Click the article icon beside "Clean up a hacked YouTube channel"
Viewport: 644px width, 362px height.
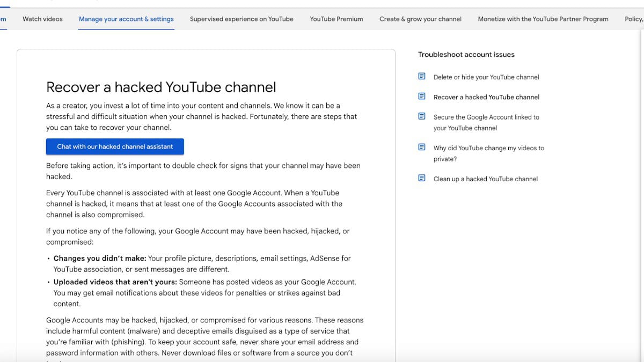[422, 178]
